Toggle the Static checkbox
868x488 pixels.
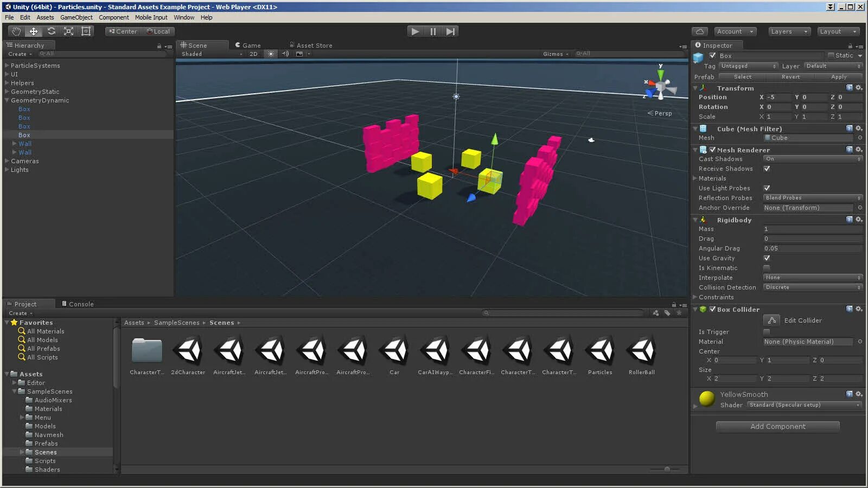(831, 55)
